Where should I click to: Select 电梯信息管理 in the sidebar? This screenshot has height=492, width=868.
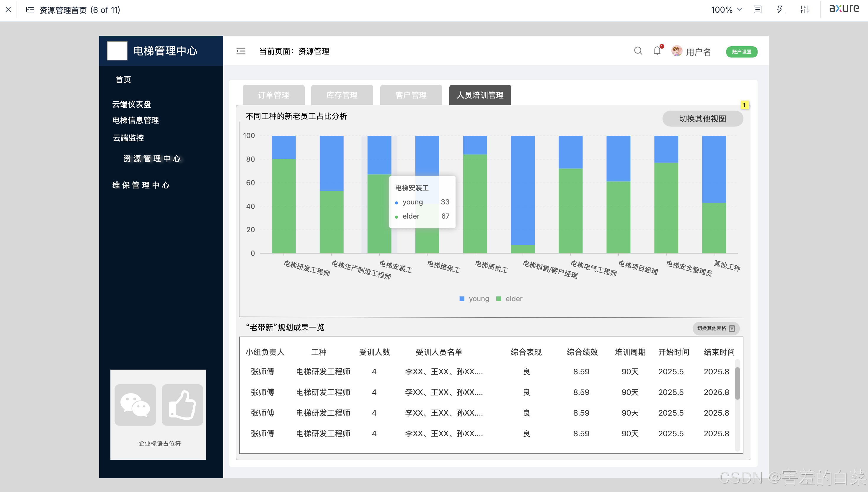pos(136,120)
